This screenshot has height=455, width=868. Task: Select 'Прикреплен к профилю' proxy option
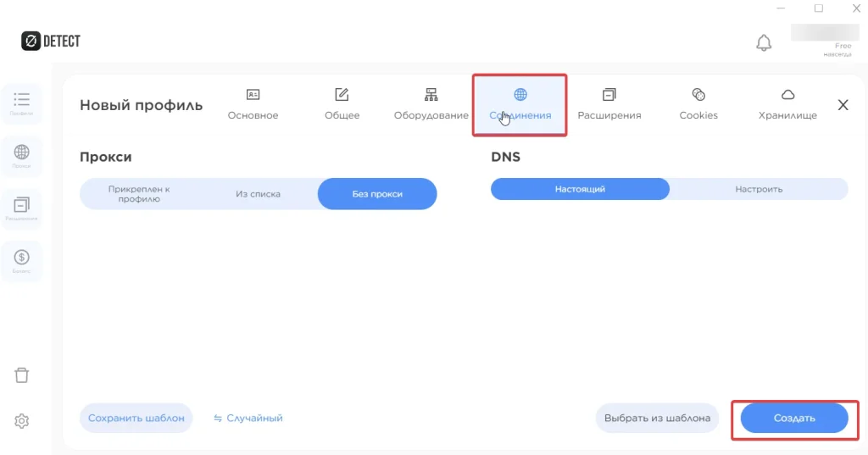[x=139, y=194]
